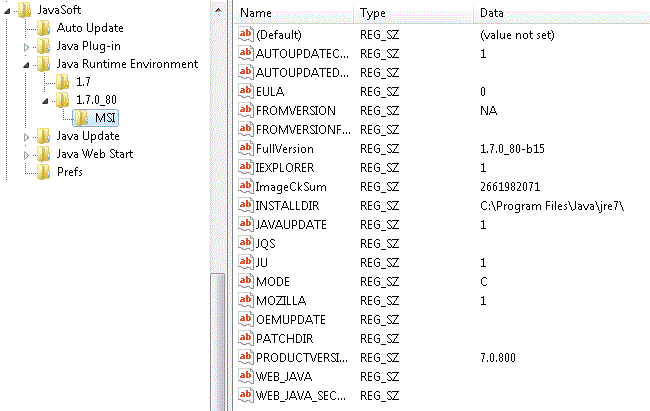Click the string icon beside (Default) value
The height and width of the screenshot is (411, 650).
[x=245, y=34]
